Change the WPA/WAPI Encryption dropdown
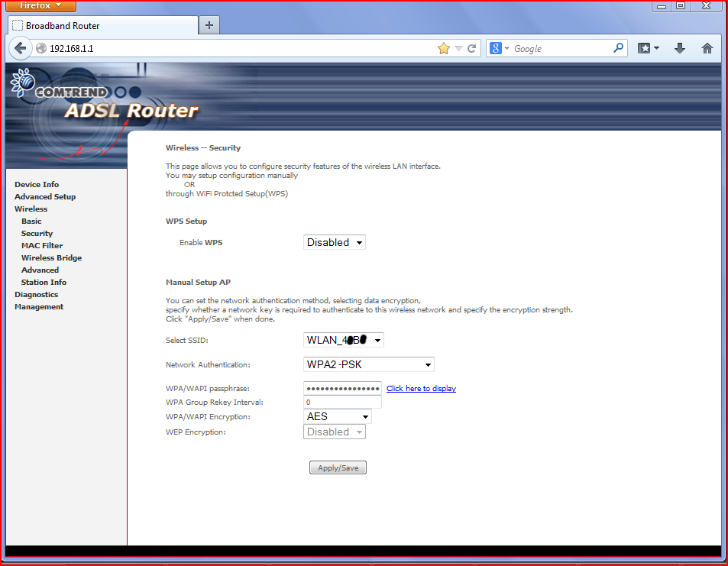Screen dimensions: 728x566 click(x=338, y=416)
